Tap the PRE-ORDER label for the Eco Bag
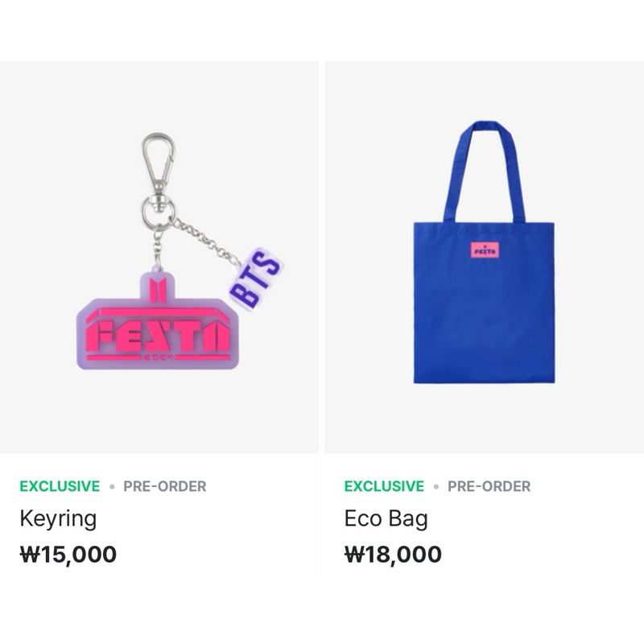This screenshot has width=644, height=644. pyautogui.click(x=489, y=486)
